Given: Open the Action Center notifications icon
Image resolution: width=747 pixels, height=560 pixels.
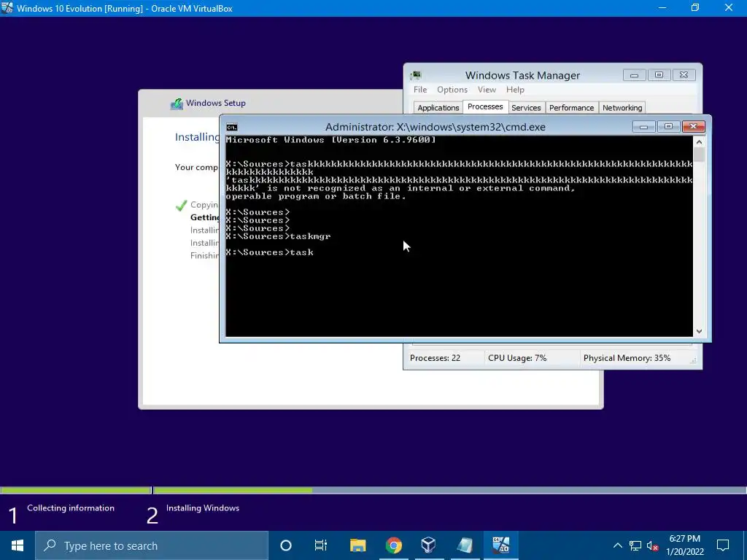Looking at the screenshot, I should [x=723, y=545].
